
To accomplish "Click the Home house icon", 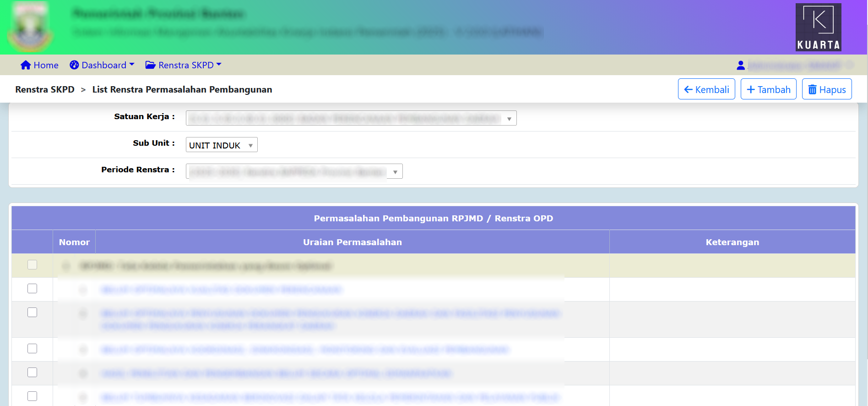I will [x=26, y=65].
